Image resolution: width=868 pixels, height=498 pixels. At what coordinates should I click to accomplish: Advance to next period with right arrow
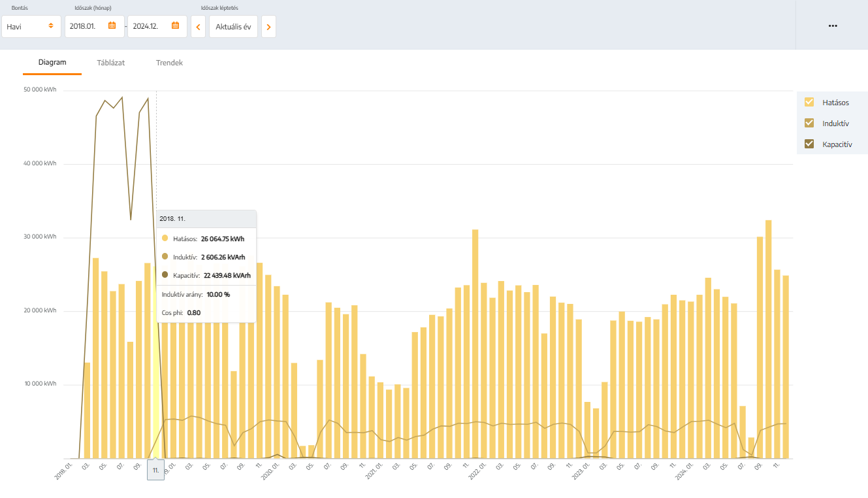click(x=268, y=27)
